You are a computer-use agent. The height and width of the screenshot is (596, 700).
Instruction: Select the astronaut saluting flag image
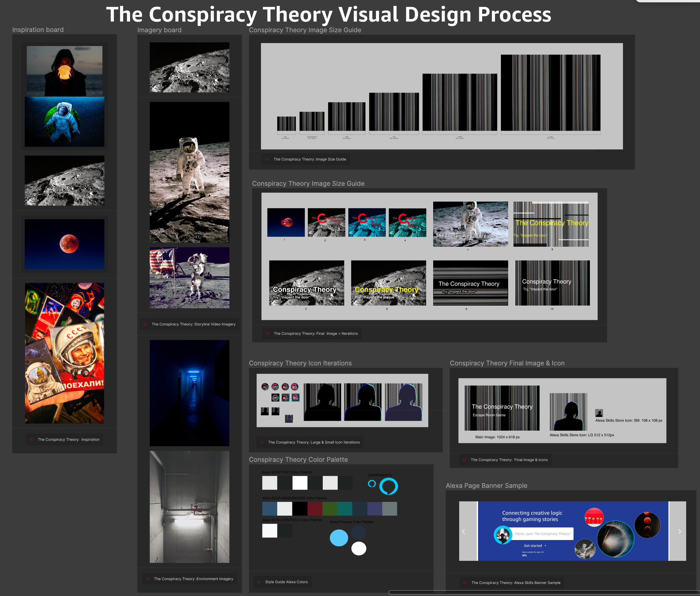[189, 277]
